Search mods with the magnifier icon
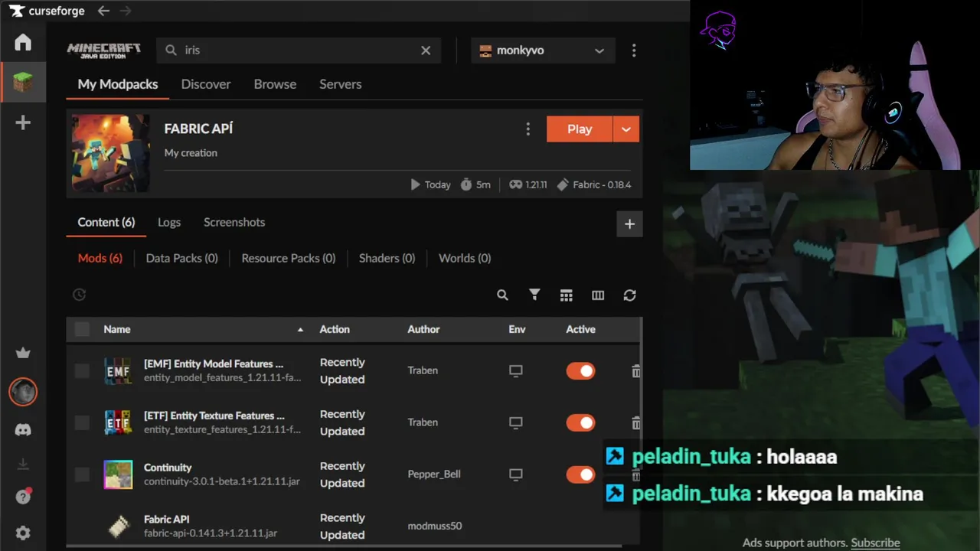The image size is (980, 551). pyautogui.click(x=502, y=295)
